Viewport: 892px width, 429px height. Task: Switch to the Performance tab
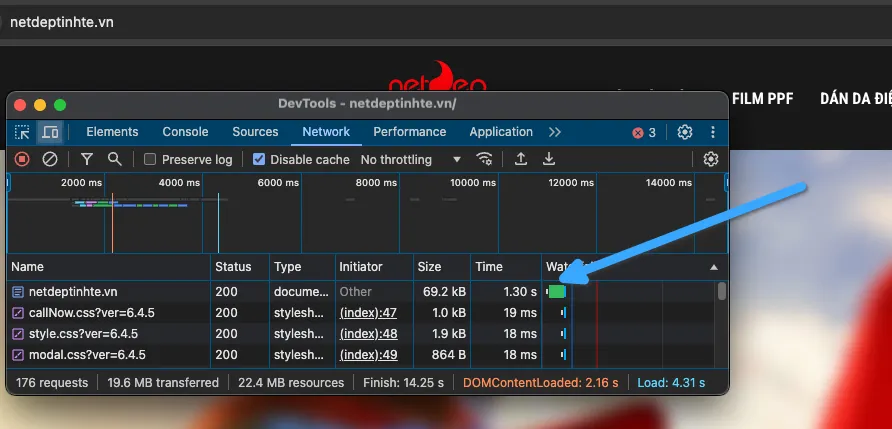(x=410, y=132)
